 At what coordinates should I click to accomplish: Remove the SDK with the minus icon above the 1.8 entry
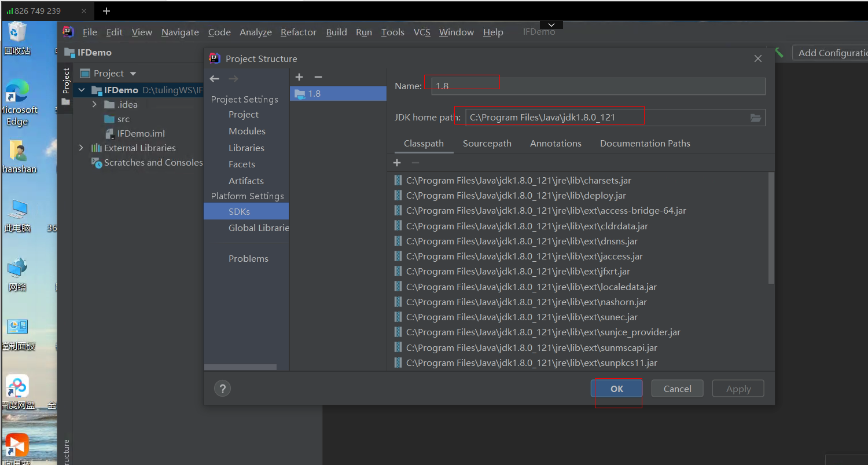click(x=318, y=77)
